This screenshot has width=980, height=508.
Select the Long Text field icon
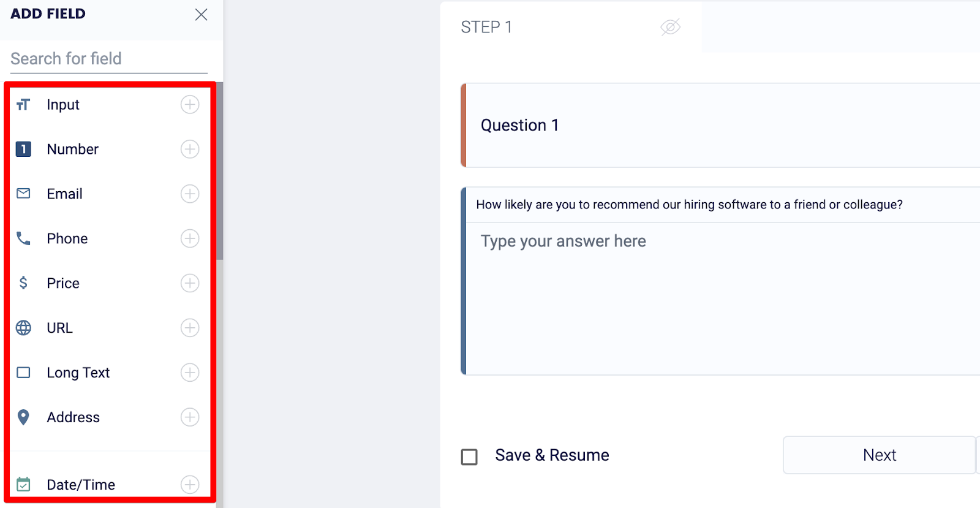coord(23,372)
